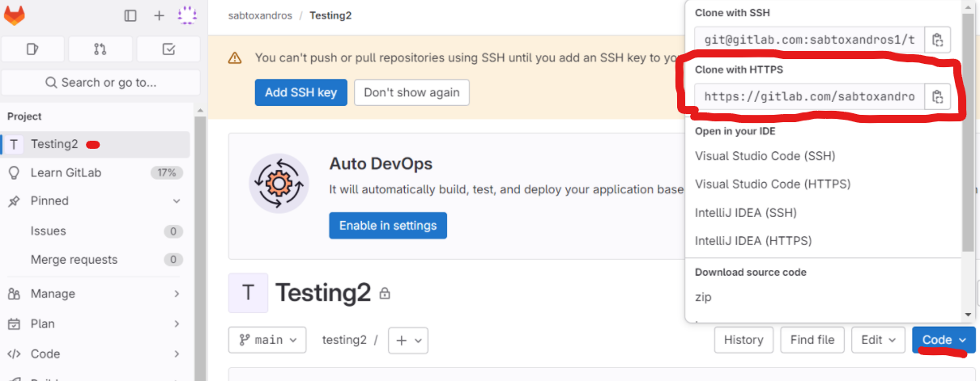Toggle the sidebar collapse icon

point(130,15)
